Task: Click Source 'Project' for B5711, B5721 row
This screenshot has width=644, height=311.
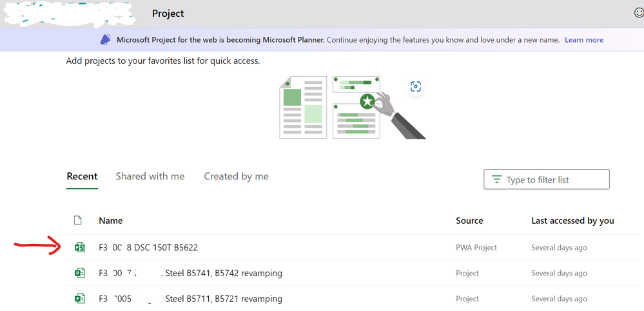Action: [467, 299]
